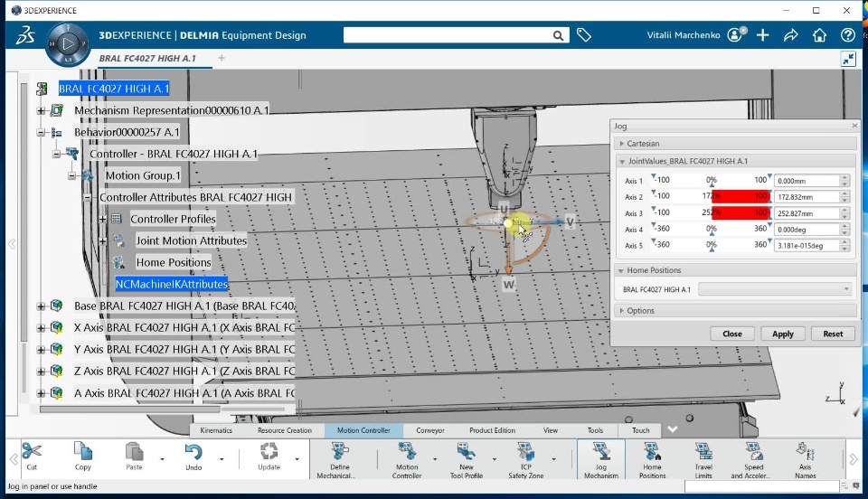The image size is (868, 499).
Task: Click Close button in Jog panel
Action: pos(731,334)
